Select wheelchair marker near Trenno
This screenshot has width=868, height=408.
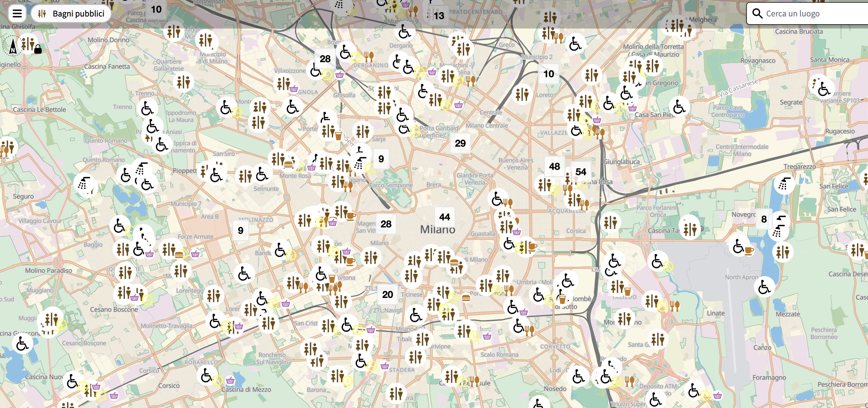pyautogui.click(x=147, y=108)
